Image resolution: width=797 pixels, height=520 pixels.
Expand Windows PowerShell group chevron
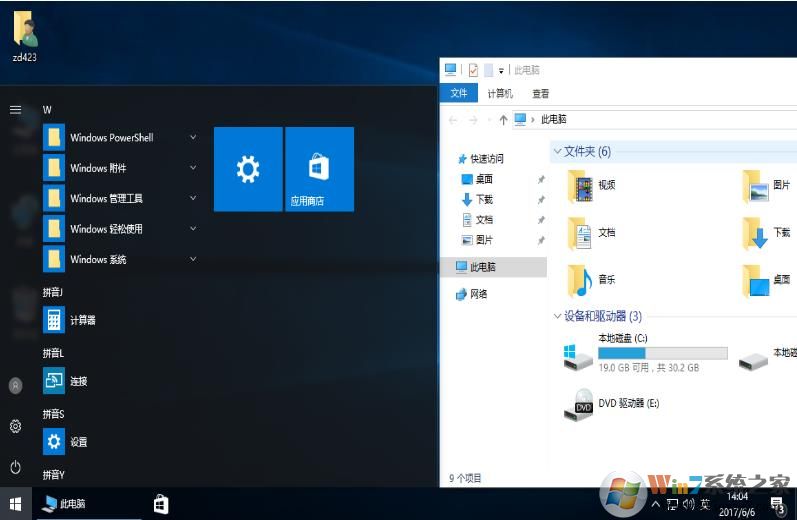tap(193, 137)
